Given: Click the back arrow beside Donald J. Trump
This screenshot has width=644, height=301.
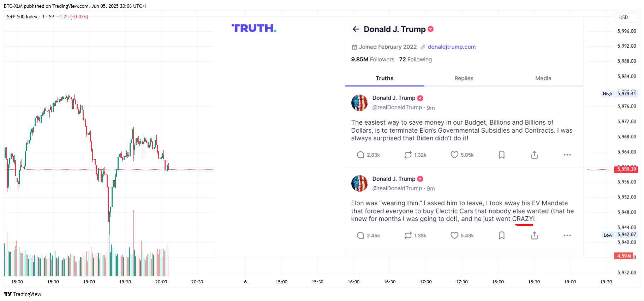Looking at the screenshot, I should pyautogui.click(x=356, y=29).
